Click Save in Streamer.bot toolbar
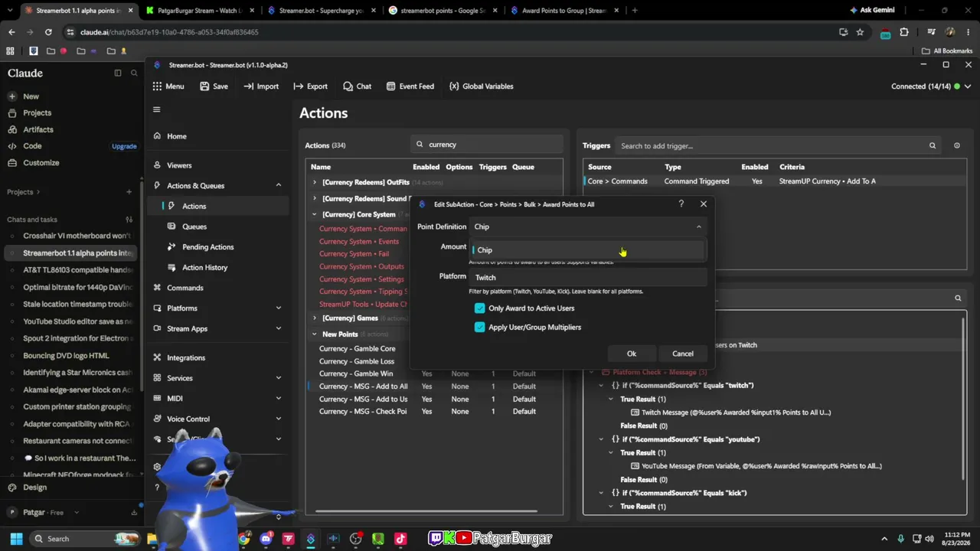The width and height of the screenshot is (980, 551). click(x=214, y=86)
